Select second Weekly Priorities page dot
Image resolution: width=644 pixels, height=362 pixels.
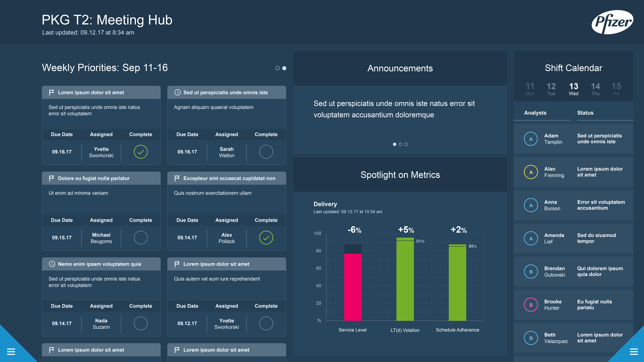click(284, 68)
